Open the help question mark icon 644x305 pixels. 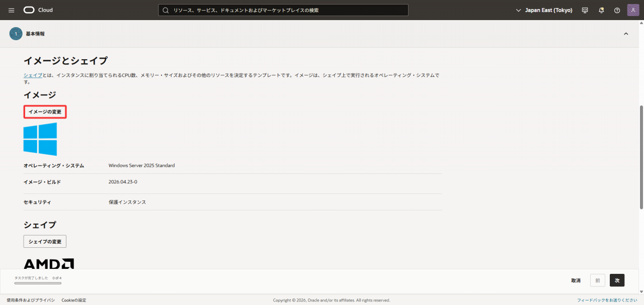617,10
